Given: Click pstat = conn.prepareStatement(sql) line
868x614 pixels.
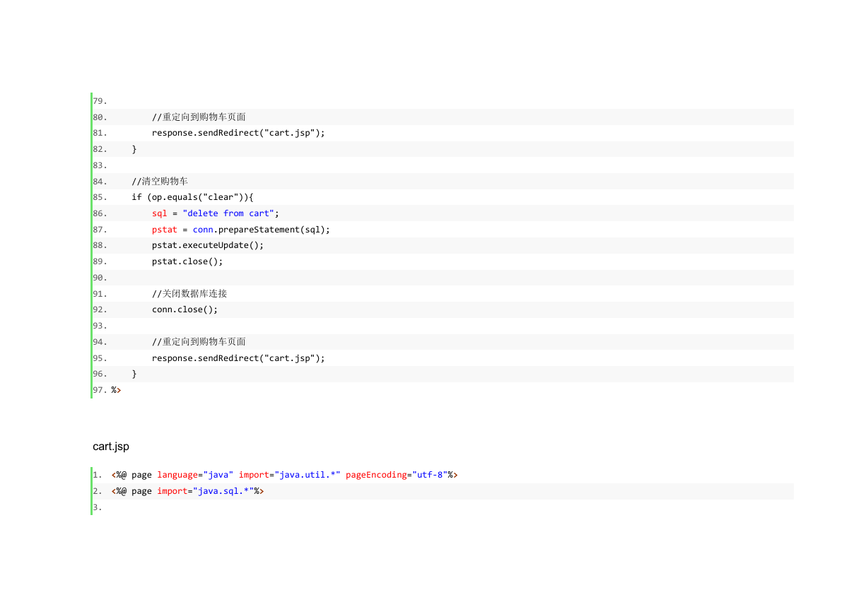Looking at the screenshot, I should (241, 230).
